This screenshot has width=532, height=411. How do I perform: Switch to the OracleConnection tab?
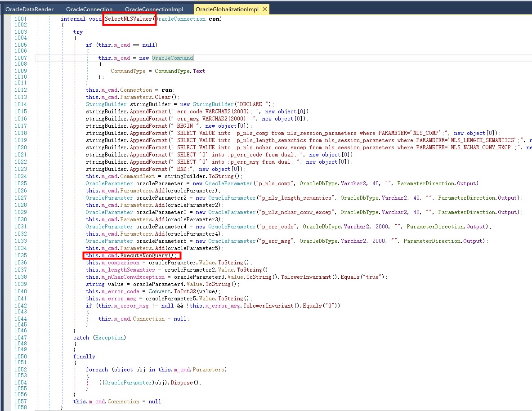tap(89, 9)
